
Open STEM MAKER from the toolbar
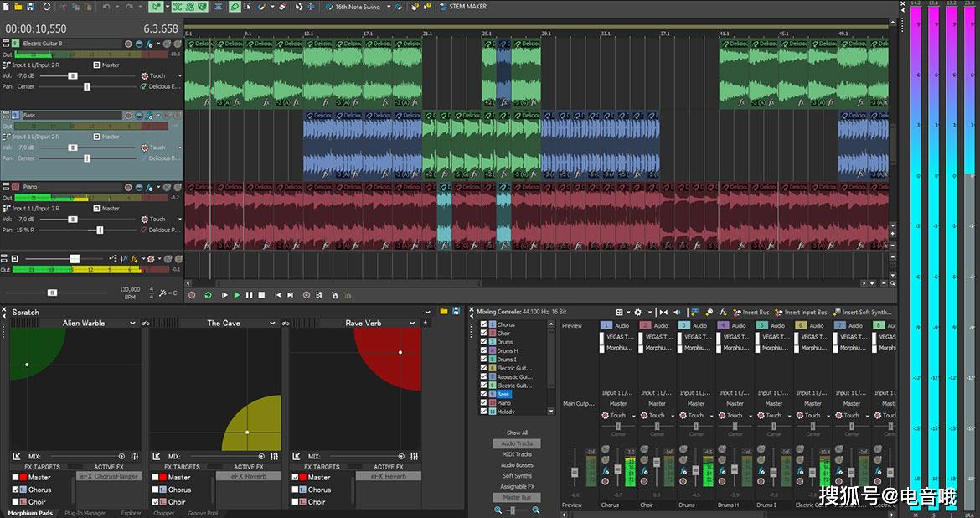467,7
